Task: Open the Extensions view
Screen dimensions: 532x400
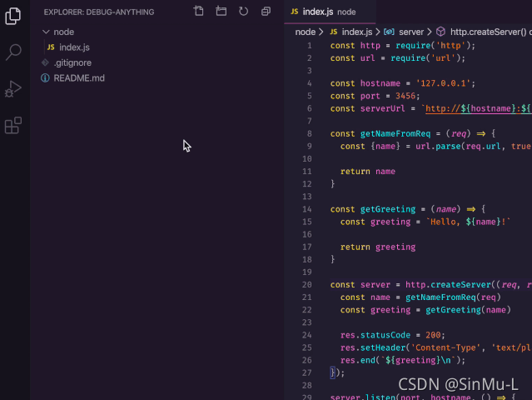Action: (13, 125)
